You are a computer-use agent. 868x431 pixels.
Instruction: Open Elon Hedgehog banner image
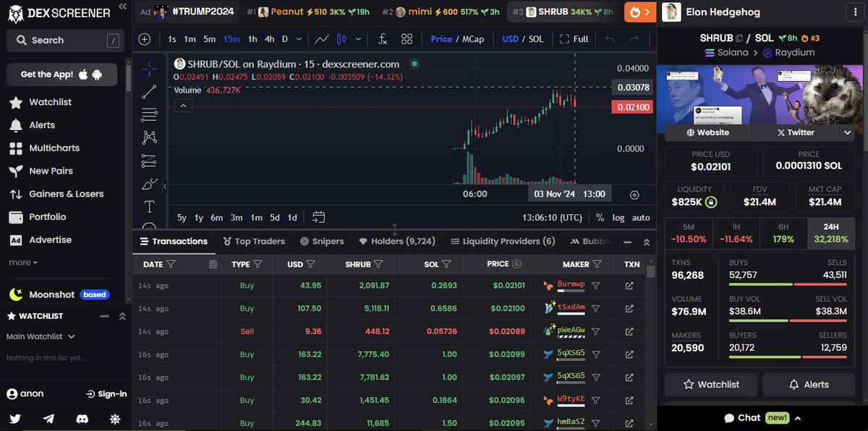[759, 95]
